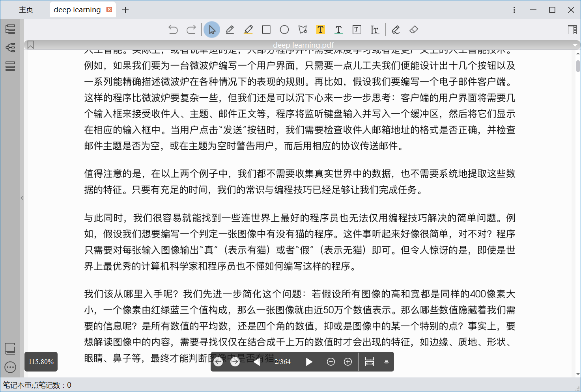This screenshot has width=581, height=392.
Task: Toggle the selection cursor tool
Action: pyautogui.click(x=212, y=30)
